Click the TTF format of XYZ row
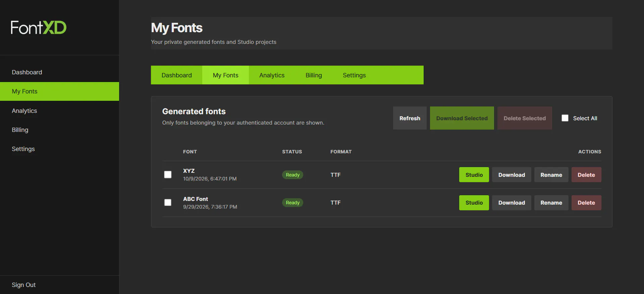 coord(335,175)
